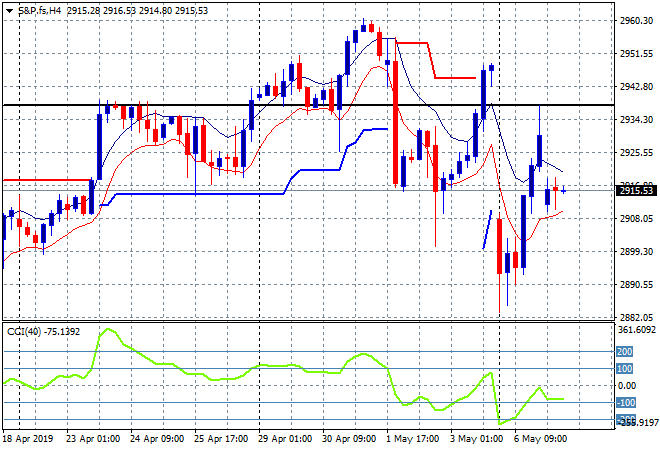
Task: Click time axis label 29 Apr 01:00
Action: (x=285, y=439)
